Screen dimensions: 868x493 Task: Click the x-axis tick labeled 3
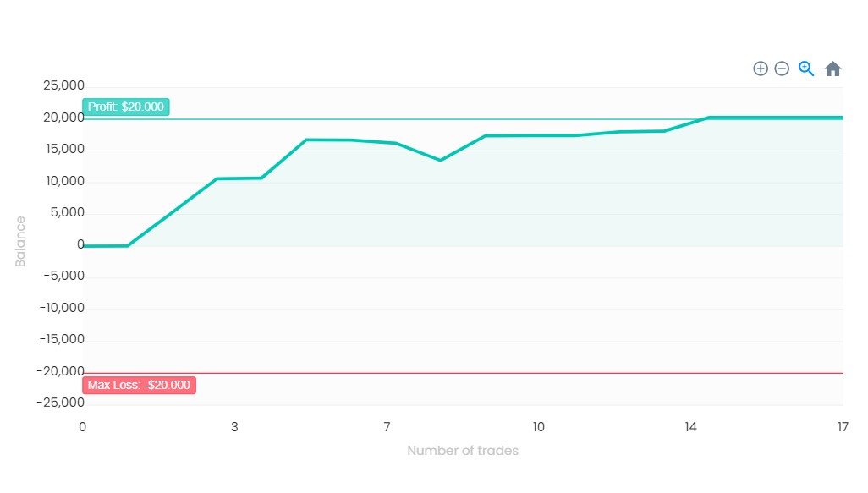click(x=234, y=426)
